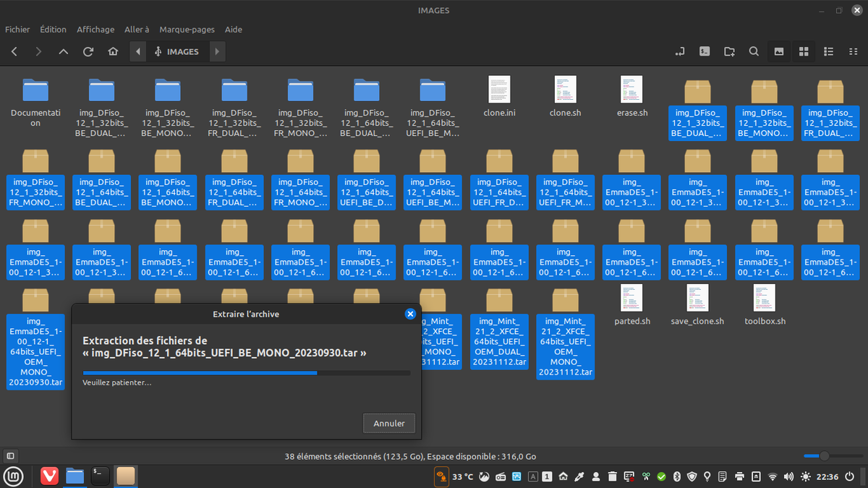
Task: Close the Extraire l'archive dialog
Action: (x=410, y=314)
